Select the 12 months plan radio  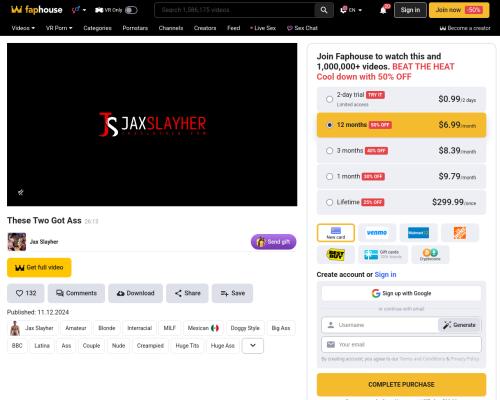(x=329, y=125)
